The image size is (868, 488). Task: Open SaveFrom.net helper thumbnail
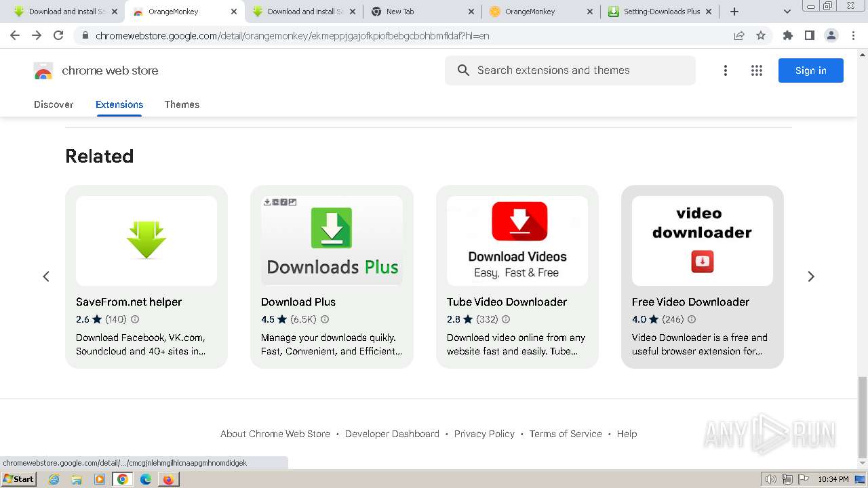[x=146, y=241]
